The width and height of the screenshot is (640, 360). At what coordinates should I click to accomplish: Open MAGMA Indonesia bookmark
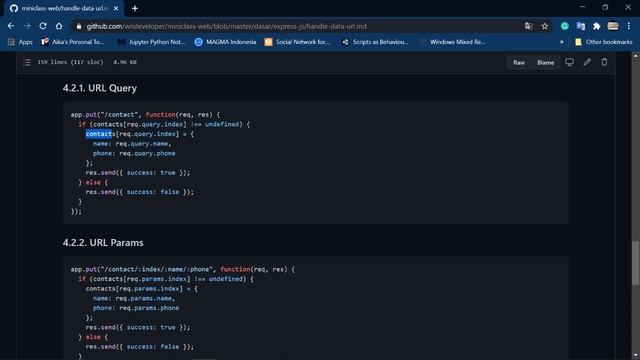[x=225, y=42]
